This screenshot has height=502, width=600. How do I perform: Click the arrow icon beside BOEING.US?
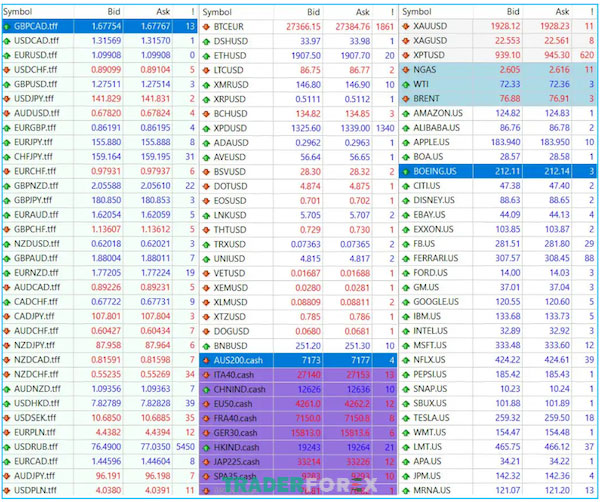(406, 171)
